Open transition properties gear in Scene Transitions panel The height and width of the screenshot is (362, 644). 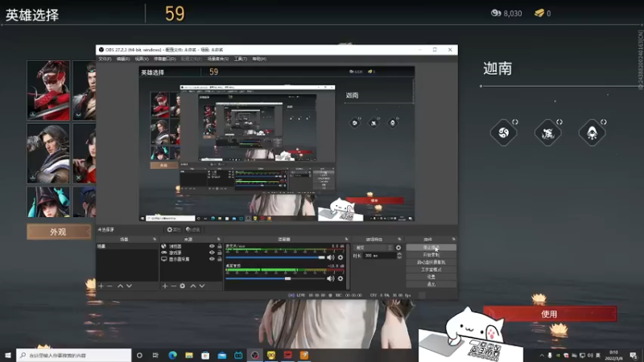point(398,248)
